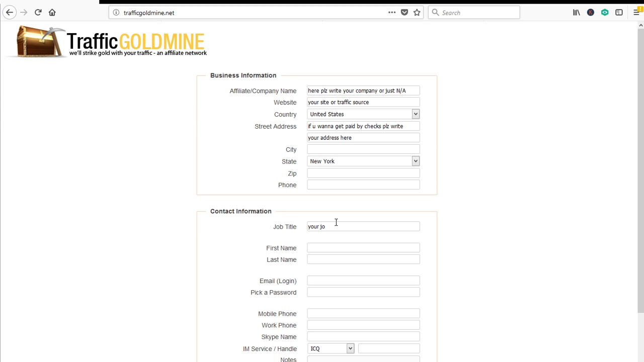Click the green extension icon
The height and width of the screenshot is (362, 644).
tap(605, 13)
